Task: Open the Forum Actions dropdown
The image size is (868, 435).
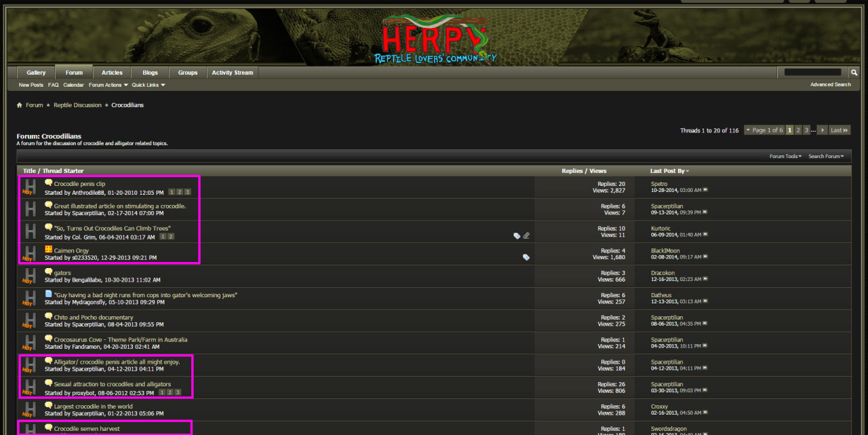Action: pos(108,85)
